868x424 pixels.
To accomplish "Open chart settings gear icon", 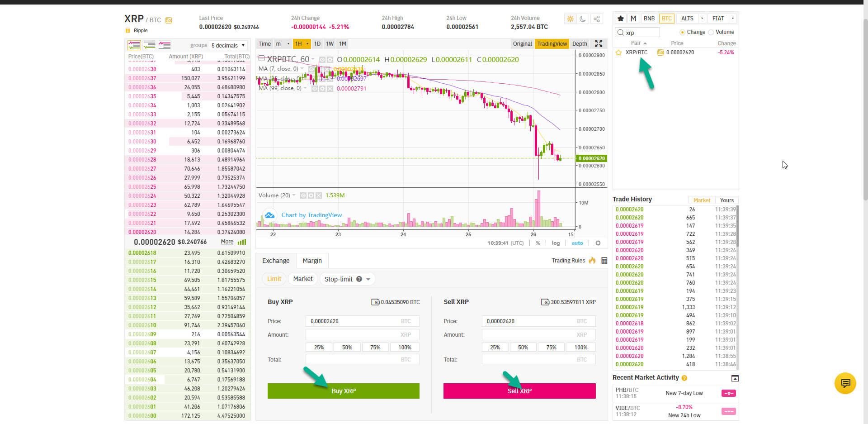I will (x=598, y=243).
